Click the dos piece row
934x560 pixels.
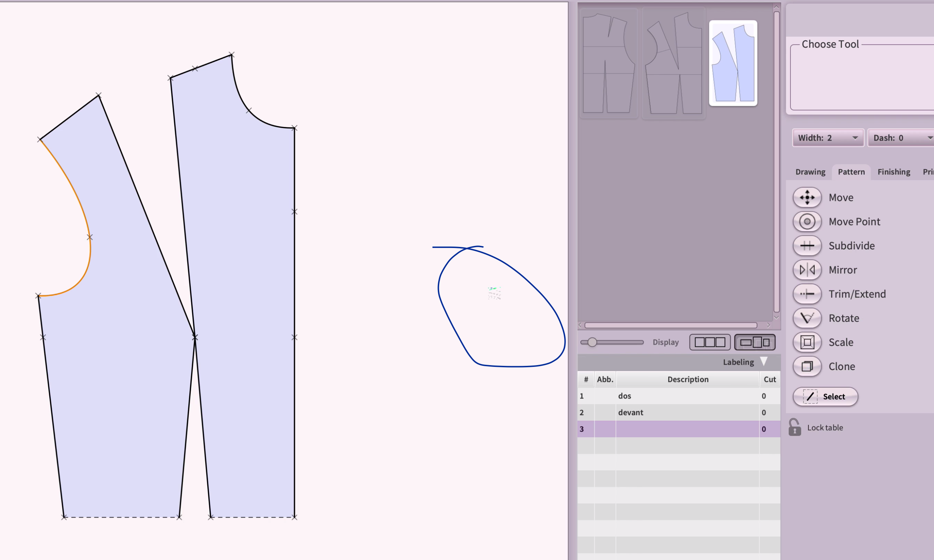coord(673,395)
